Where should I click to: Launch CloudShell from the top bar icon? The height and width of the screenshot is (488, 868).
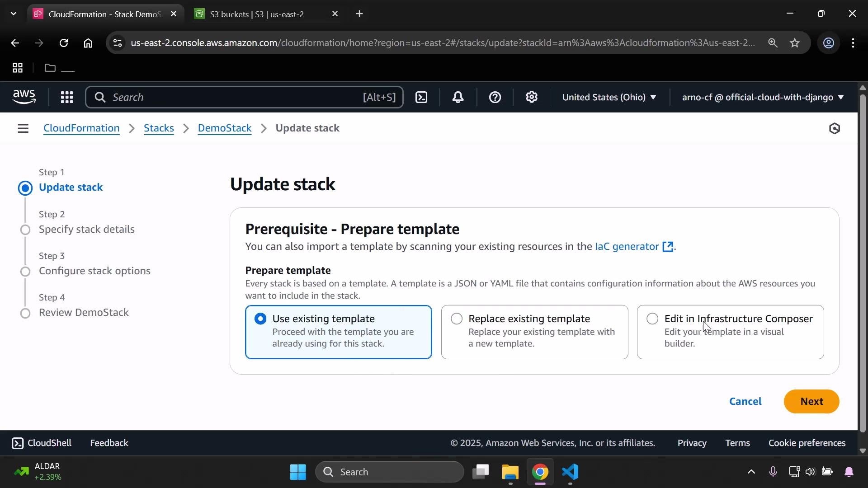pos(421,97)
